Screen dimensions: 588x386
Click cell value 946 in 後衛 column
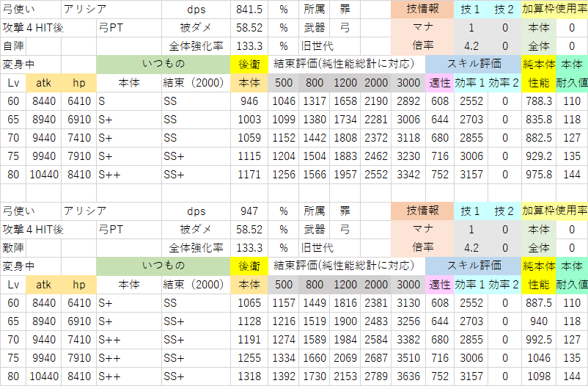coord(249,101)
